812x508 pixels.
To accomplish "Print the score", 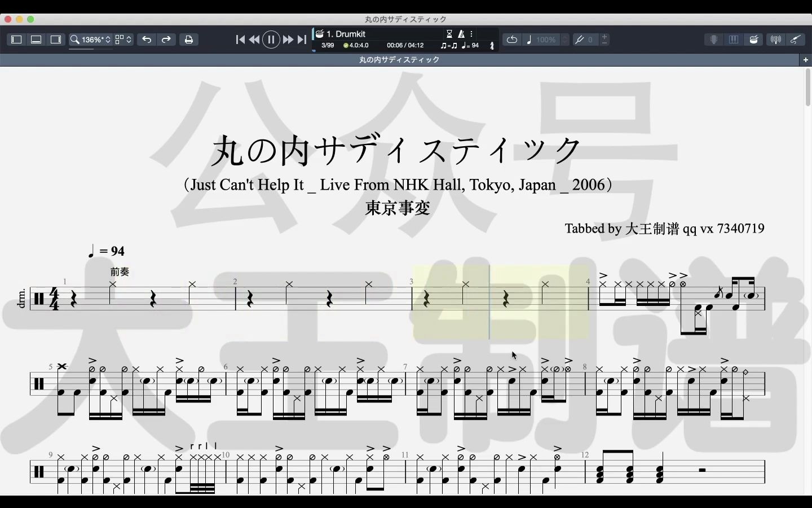I will point(189,40).
